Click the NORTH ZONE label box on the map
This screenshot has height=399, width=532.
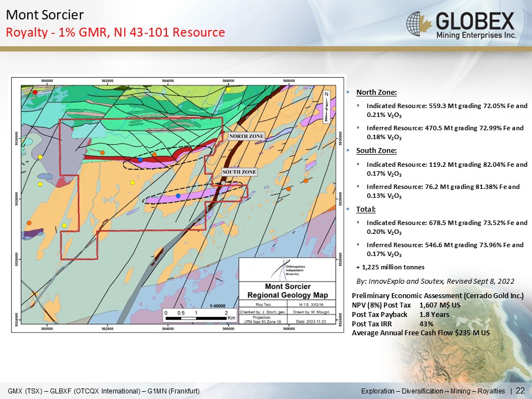(x=247, y=136)
